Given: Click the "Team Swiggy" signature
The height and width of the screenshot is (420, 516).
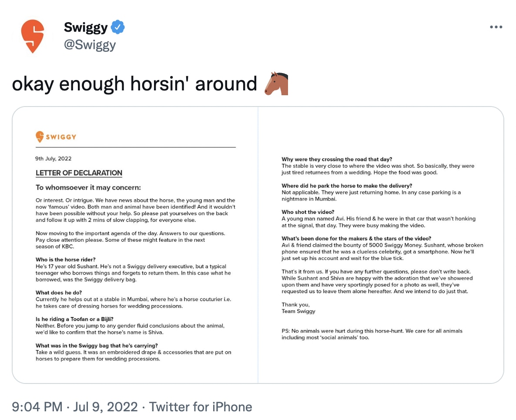Looking at the screenshot, I should (x=298, y=311).
